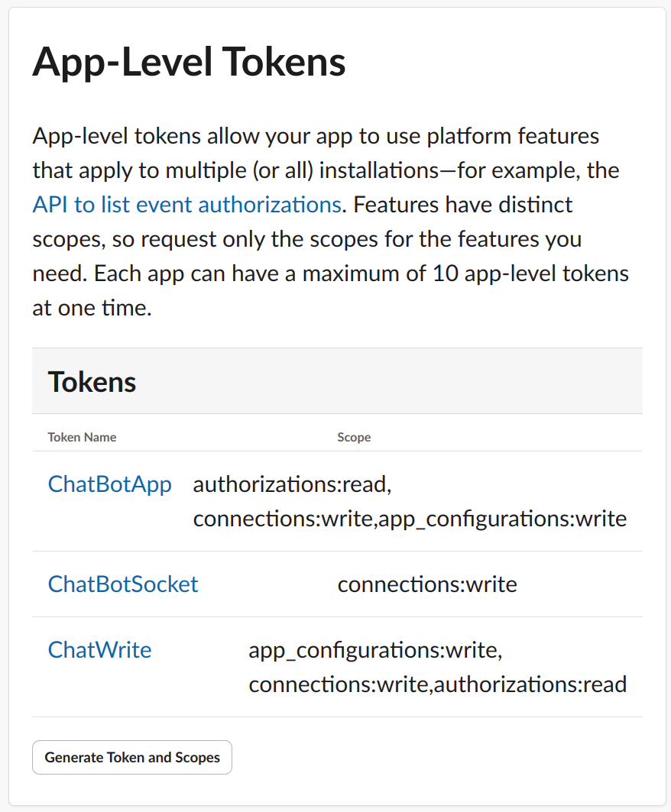671x812 pixels.
Task: Click the text 'Features have distinct'
Action: point(463,205)
